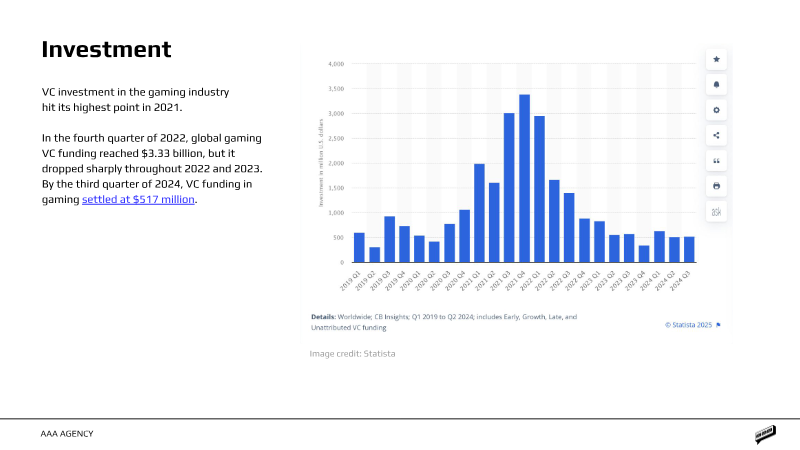800x450 pixels.
Task: Click the share icon beside chart
Action: pyautogui.click(x=716, y=135)
